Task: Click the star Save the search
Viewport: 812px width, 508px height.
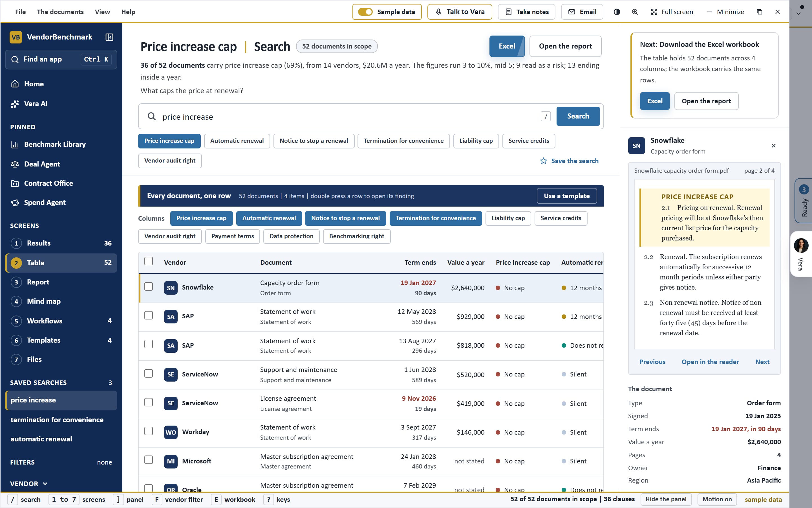Action: tap(569, 161)
